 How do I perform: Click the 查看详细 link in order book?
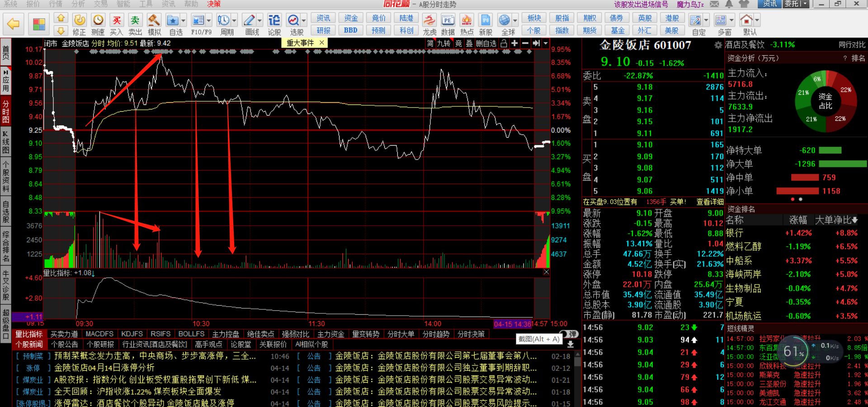(710, 202)
